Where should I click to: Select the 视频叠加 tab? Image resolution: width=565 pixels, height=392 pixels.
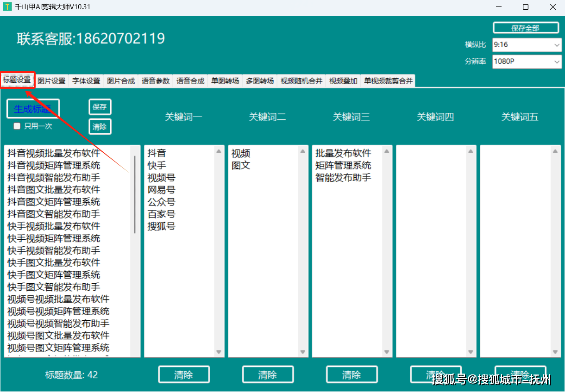click(x=343, y=80)
